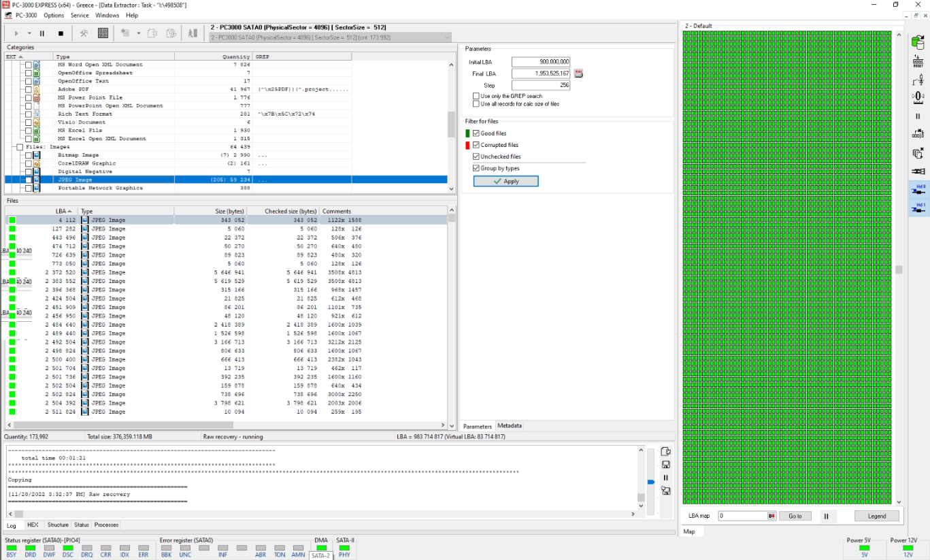Screen dimensions: 930x560
Task: Click the green drive database icon in right sidebar
Action: 918,42
